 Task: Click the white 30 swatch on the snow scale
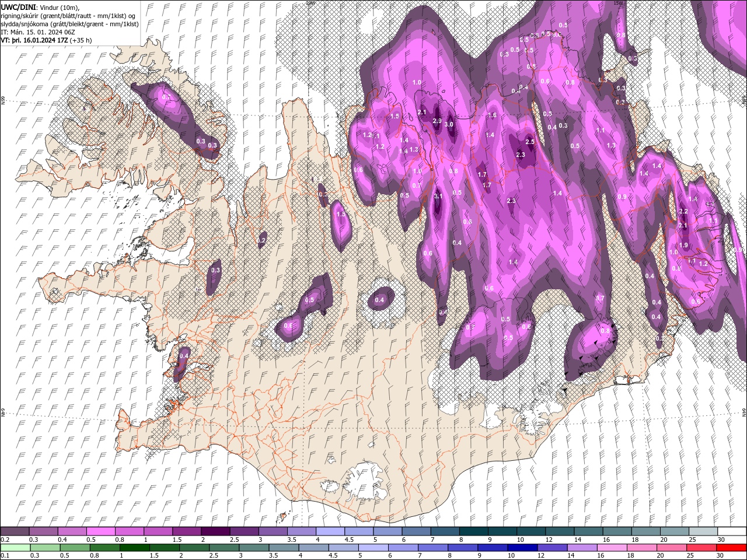(731, 531)
